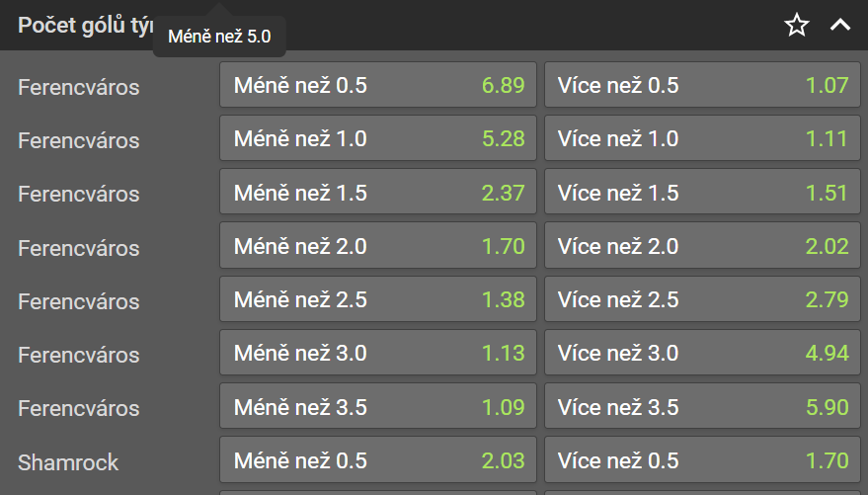Viewport: 868px width, 495px height.
Task: Choose Ferencváros Méně než 3.5 at 1.09
Action: [378, 406]
